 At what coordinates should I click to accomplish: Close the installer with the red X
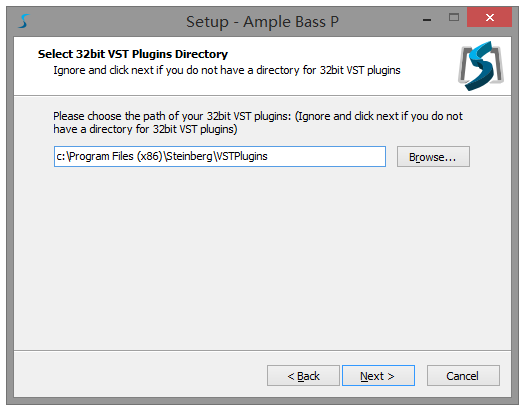(x=490, y=17)
